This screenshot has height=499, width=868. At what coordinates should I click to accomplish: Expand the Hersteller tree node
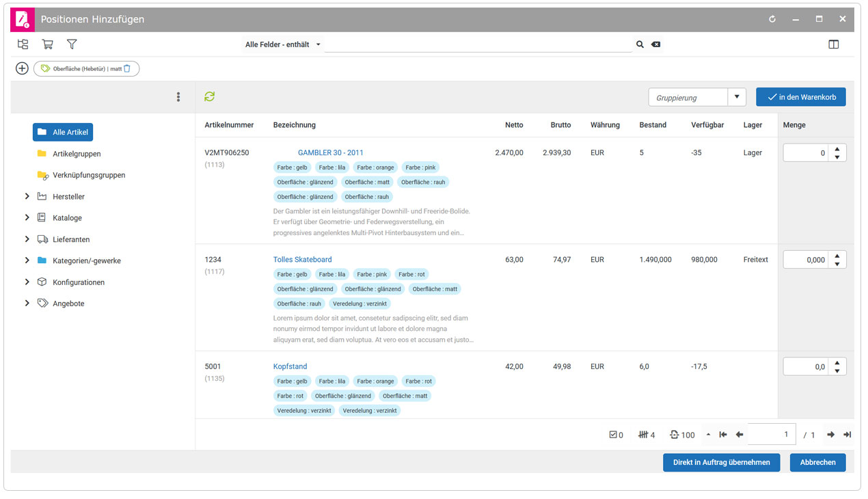(x=27, y=197)
